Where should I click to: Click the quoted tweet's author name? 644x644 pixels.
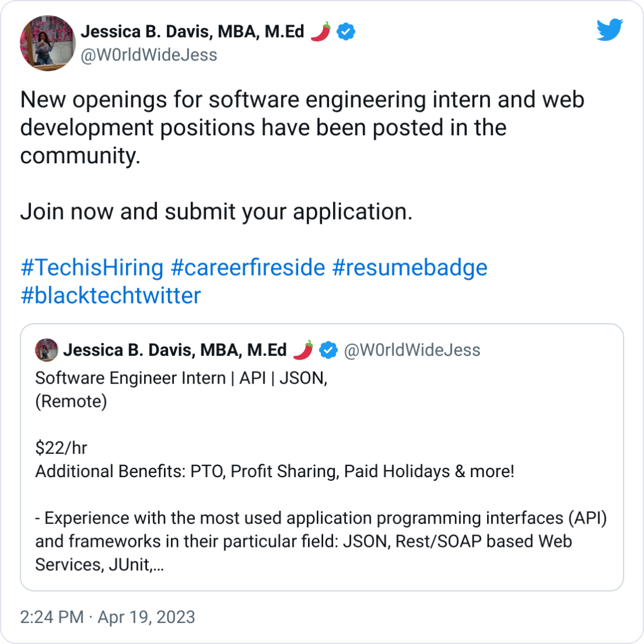tap(176, 350)
